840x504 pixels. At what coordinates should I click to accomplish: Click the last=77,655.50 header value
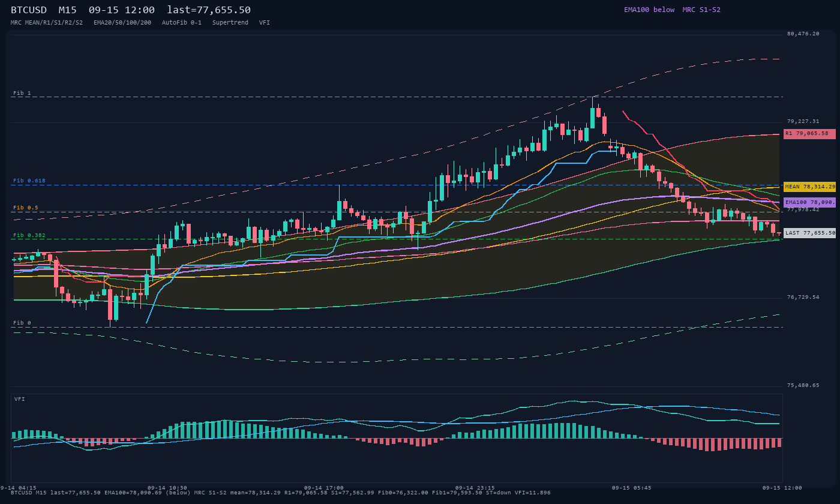(x=209, y=10)
